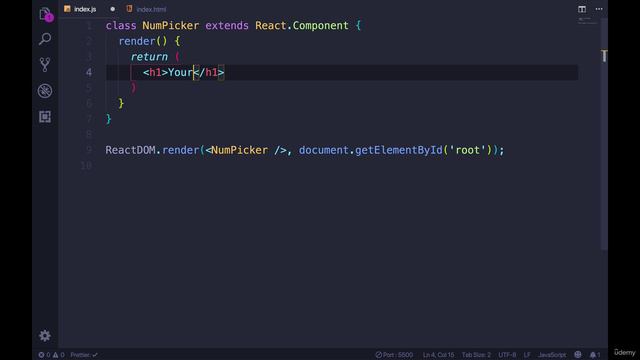Click on React.Component in line 1

(x=302, y=26)
